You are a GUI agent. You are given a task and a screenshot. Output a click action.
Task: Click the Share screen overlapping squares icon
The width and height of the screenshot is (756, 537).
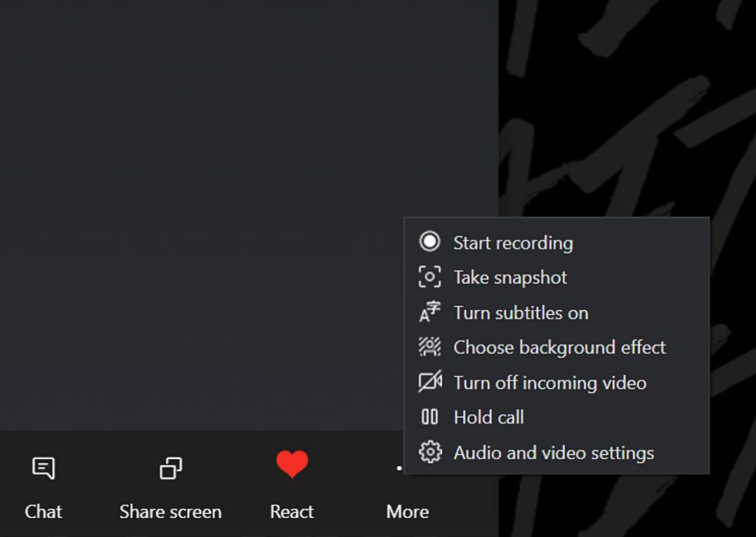[170, 468]
